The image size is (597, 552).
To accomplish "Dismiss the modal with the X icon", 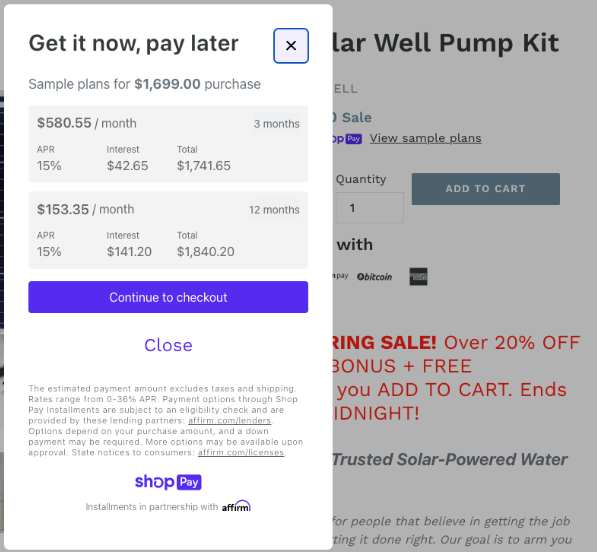I will (x=291, y=46).
